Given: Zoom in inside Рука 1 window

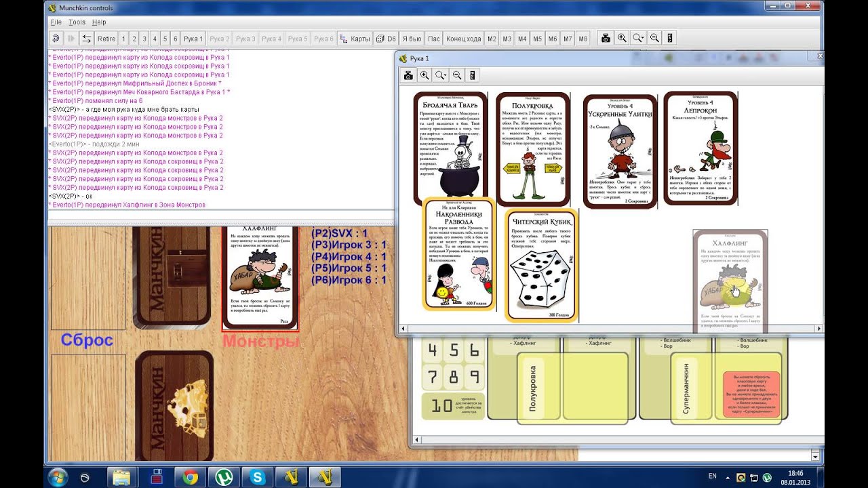Looking at the screenshot, I should tap(425, 75).
